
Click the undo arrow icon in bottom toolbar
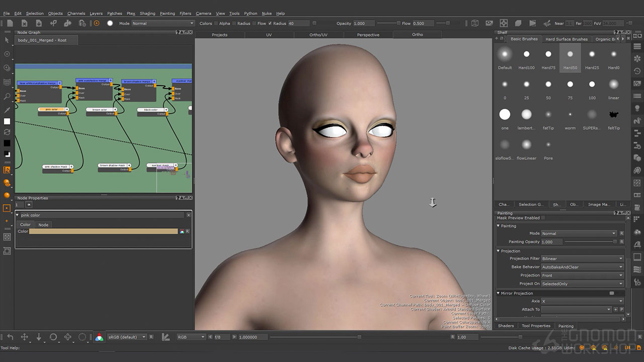pos(10,337)
